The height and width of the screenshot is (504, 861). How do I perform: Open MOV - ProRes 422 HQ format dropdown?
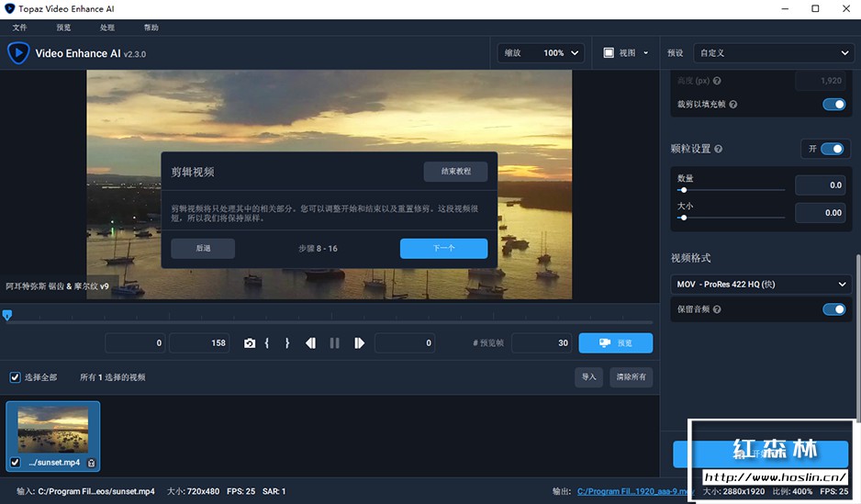761,285
